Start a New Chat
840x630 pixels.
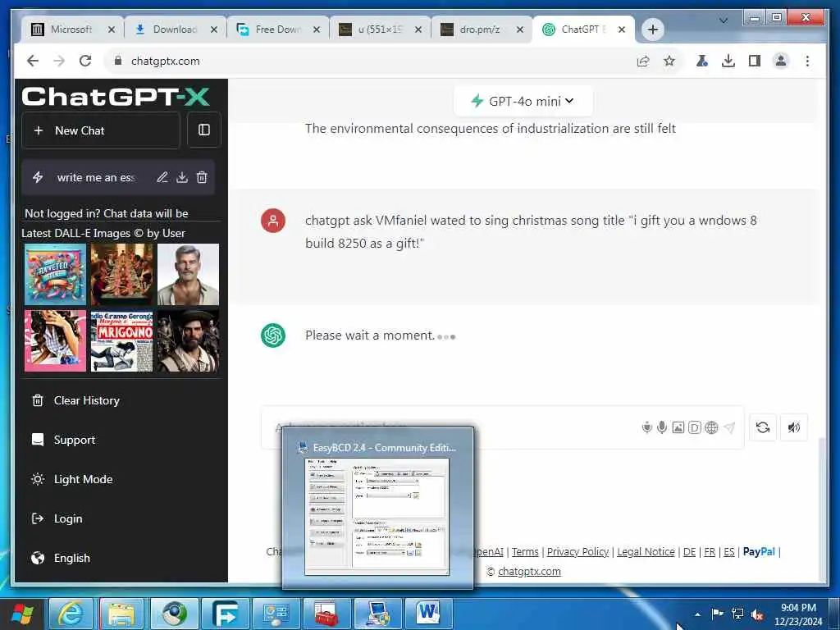(101, 130)
